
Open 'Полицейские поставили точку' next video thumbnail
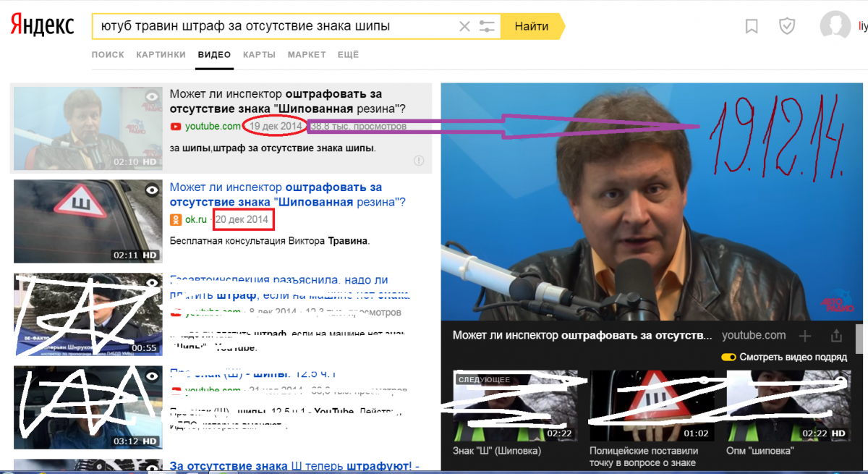[x=652, y=406]
